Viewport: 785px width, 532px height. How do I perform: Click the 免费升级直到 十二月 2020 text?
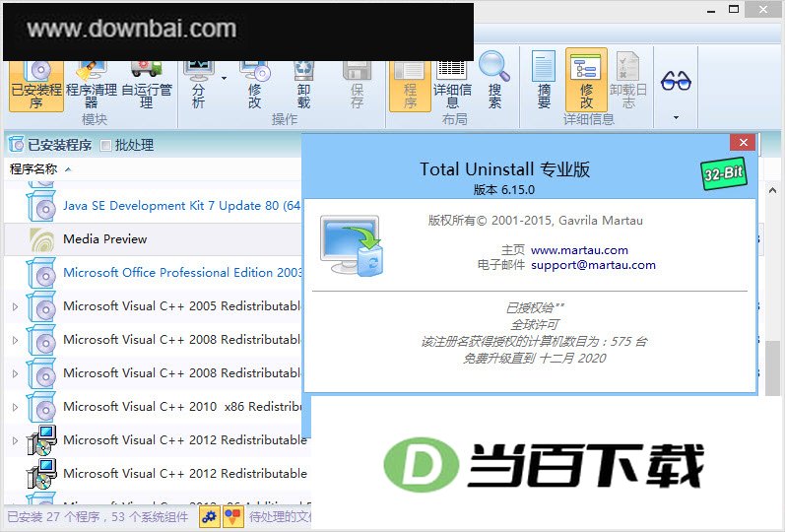534,359
